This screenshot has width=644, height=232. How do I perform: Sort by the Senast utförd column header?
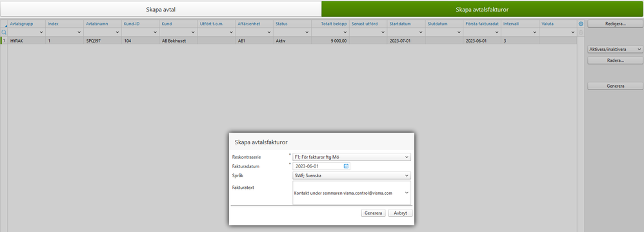tap(368, 24)
